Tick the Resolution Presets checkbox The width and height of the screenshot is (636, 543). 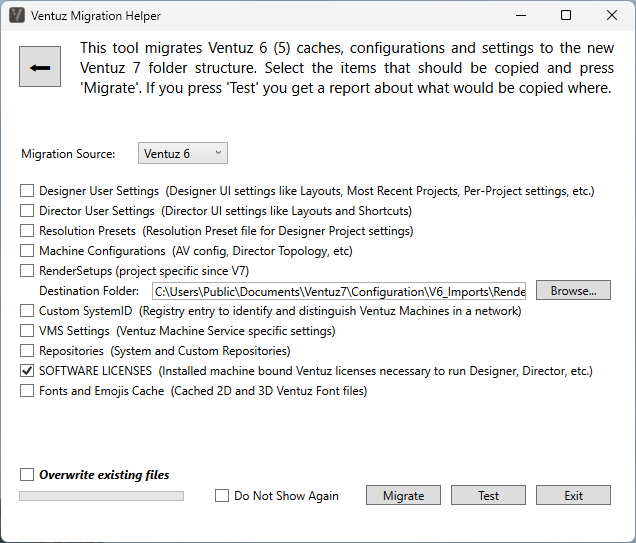click(x=27, y=231)
